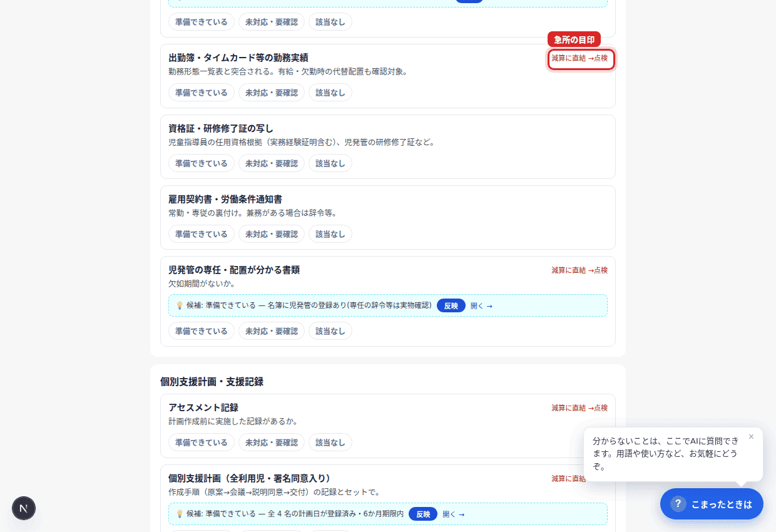776x532 pixels.
Task: Click lightbulb icon in 児発管の登録あり hint
Action: [180, 305]
